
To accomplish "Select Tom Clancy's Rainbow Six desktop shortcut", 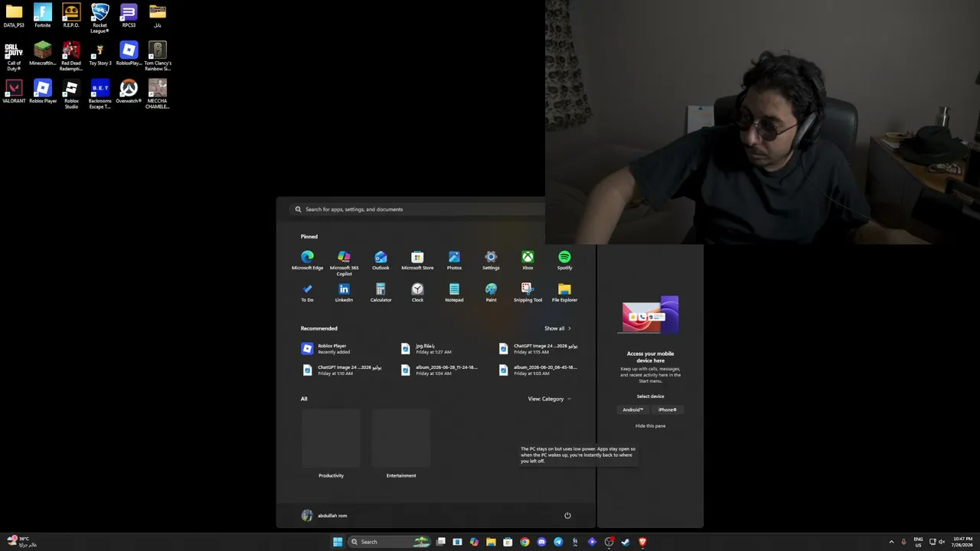I will tap(158, 57).
